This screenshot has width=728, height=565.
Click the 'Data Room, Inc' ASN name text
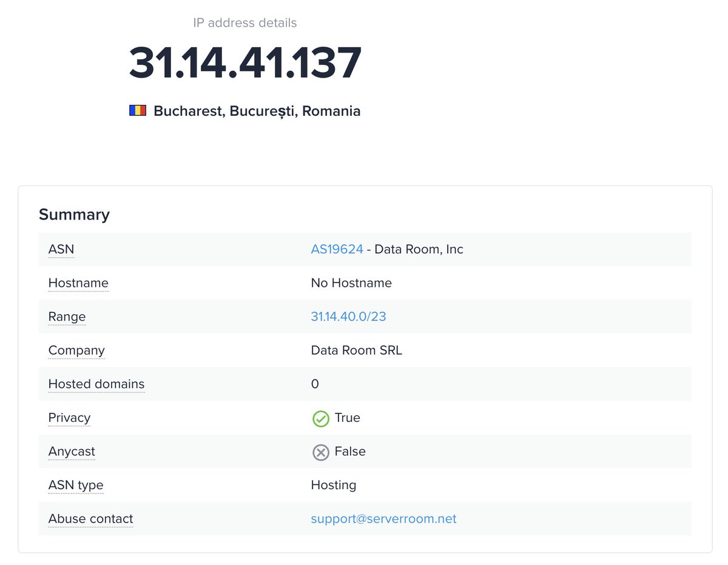pyautogui.click(x=419, y=250)
